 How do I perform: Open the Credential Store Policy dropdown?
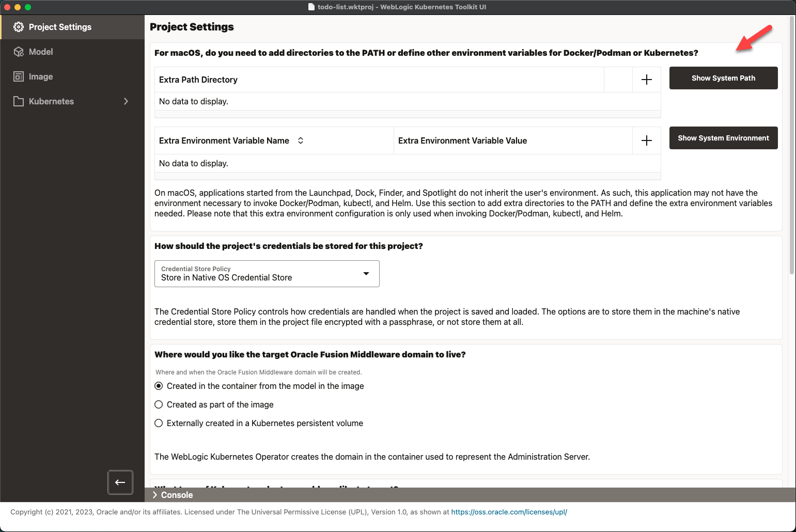coord(267,274)
